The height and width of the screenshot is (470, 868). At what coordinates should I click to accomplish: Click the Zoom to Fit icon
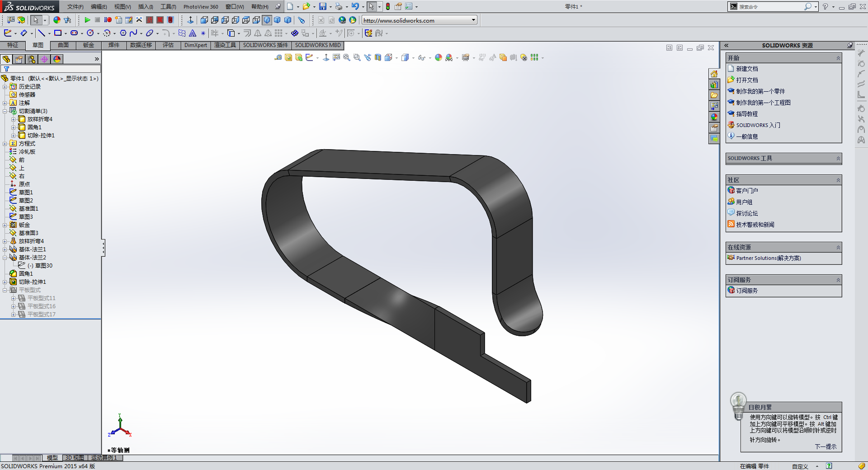click(347, 57)
